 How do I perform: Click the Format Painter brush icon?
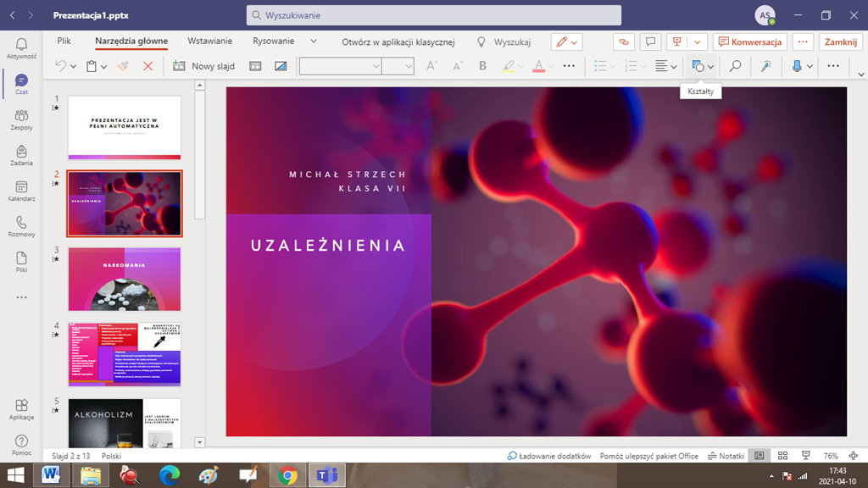[x=124, y=66]
